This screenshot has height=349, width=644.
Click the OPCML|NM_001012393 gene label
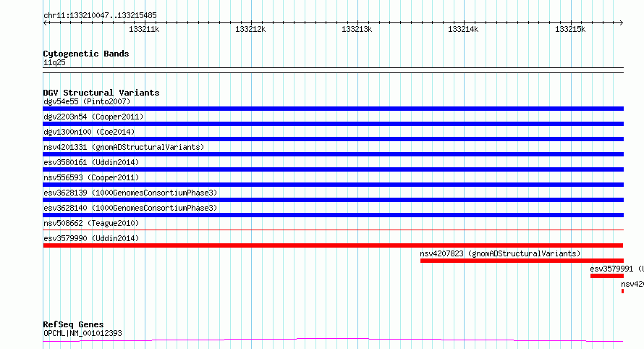82,333
